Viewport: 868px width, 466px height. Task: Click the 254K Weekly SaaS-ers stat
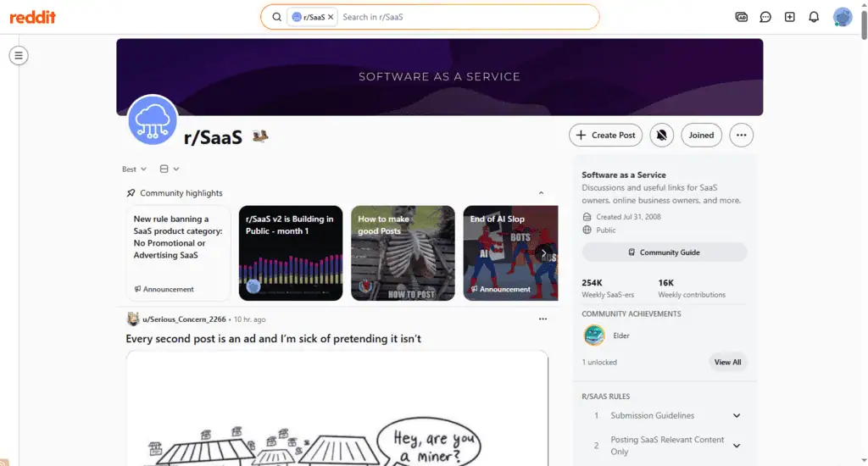pyautogui.click(x=608, y=288)
